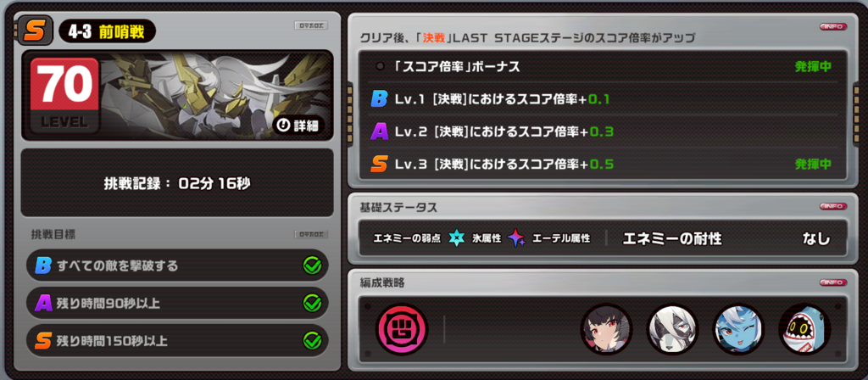Screen dimensions: 868x380
Task: Open the 詳細 details button on boss banner
Action: [x=298, y=126]
